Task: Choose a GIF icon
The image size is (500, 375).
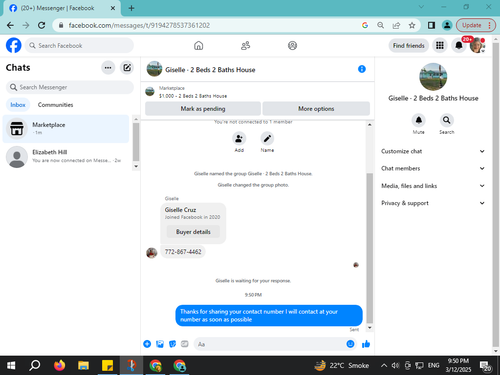Action: click(x=185, y=344)
